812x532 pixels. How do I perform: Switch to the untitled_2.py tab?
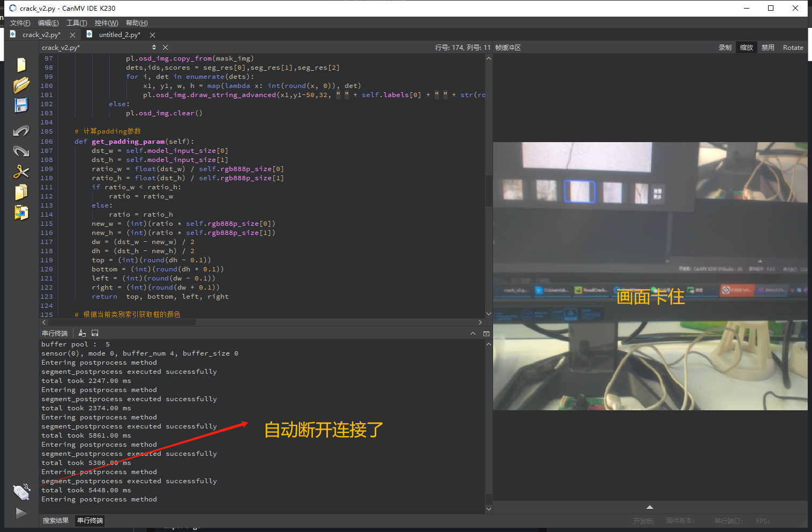[x=119, y=35]
